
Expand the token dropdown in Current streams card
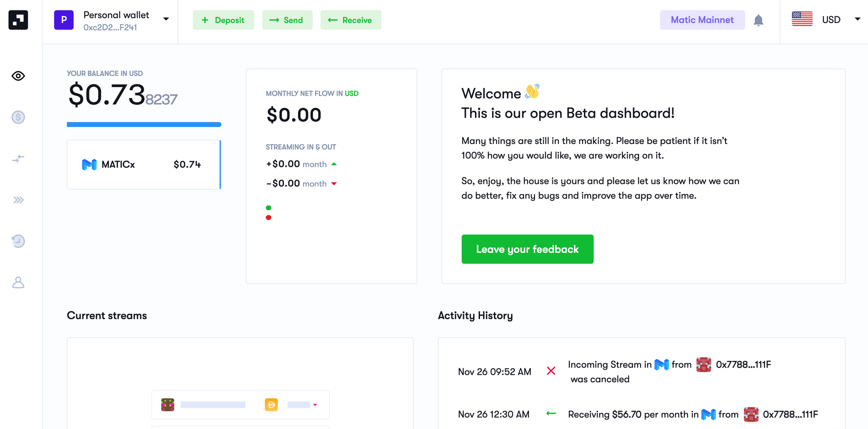click(315, 404)
